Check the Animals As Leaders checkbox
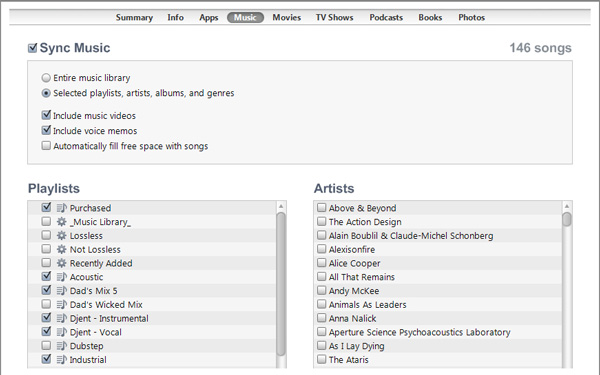Viewport: 600px width, 375px height. (321, 304)
